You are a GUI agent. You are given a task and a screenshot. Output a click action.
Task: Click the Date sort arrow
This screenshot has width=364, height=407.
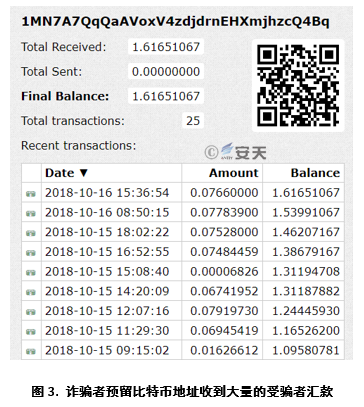tap(83, 173)
